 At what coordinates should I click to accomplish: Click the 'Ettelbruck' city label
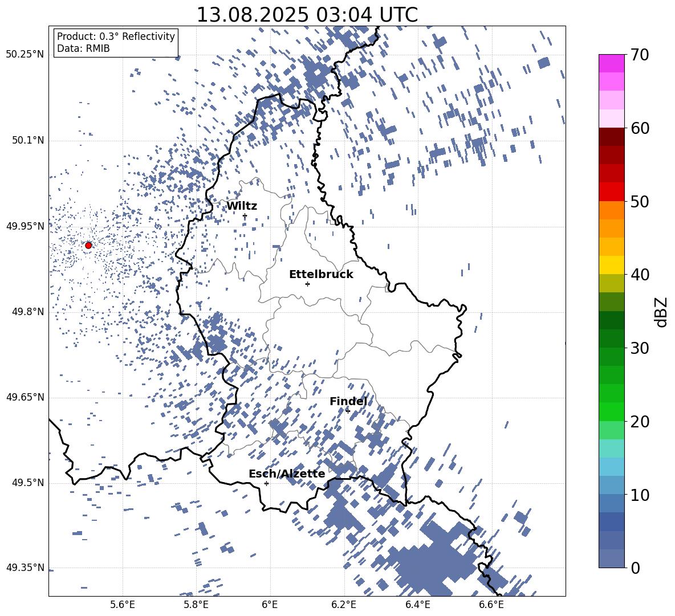click(x=321, y=275)
